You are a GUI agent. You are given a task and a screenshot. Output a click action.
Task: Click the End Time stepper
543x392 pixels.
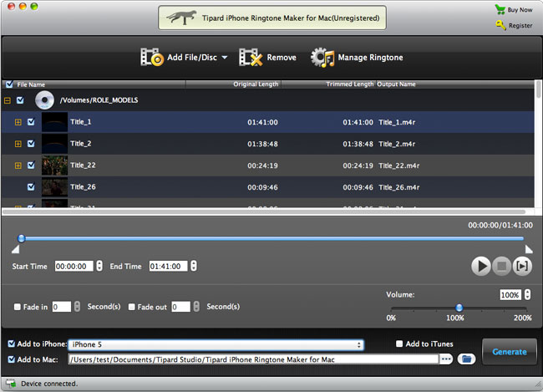pos(194,266)
